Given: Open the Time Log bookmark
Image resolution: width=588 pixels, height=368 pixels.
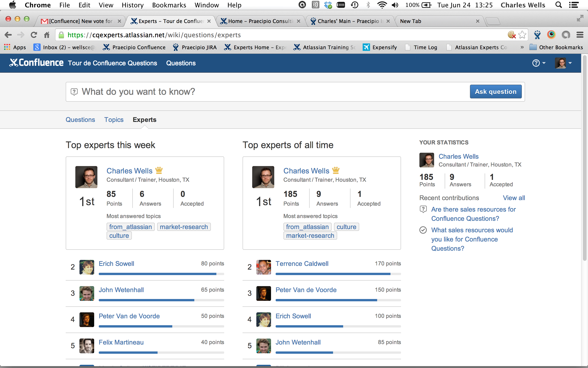Looking at the screenshot, I should (421, 47).
